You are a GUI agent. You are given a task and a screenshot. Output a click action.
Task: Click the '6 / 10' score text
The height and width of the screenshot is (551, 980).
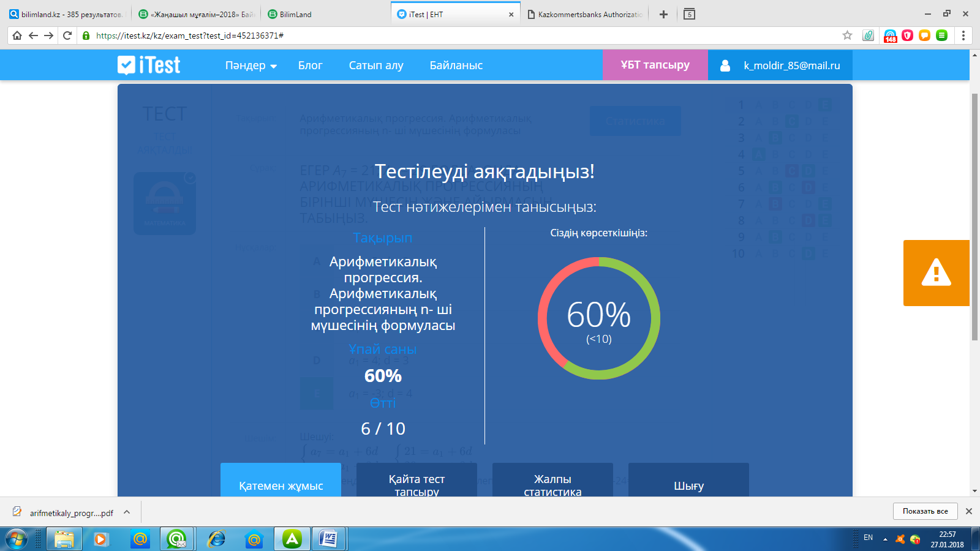tap(383, 429)
